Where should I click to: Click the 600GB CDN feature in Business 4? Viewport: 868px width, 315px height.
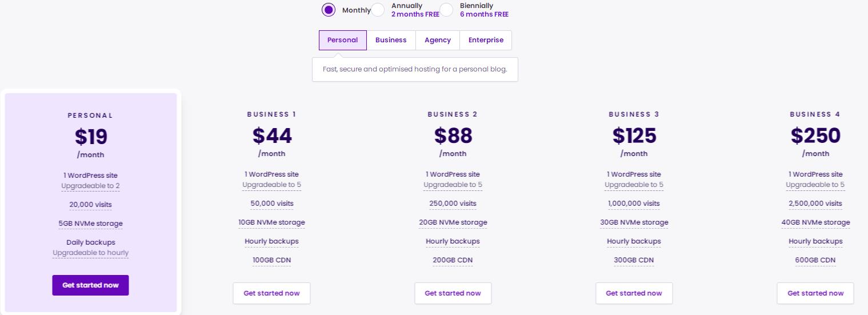(815, 260)
